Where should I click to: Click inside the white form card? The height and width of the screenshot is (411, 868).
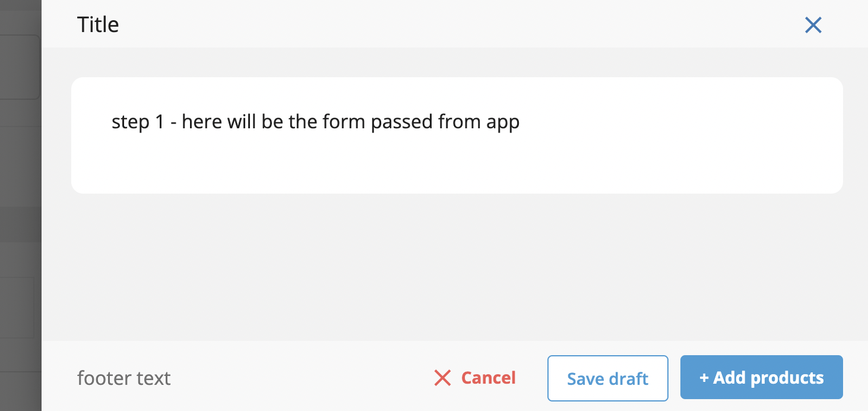(457, 160)
